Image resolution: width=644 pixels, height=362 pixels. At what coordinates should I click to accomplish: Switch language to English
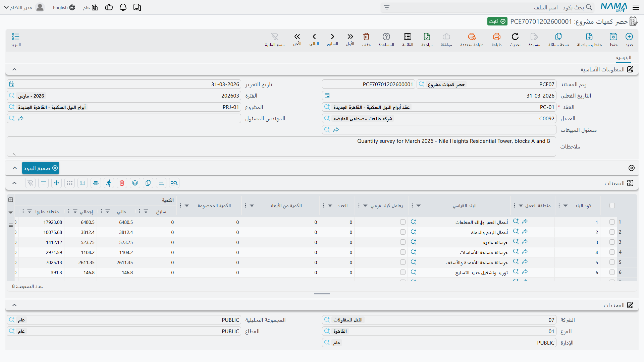[x=64, y=7]
